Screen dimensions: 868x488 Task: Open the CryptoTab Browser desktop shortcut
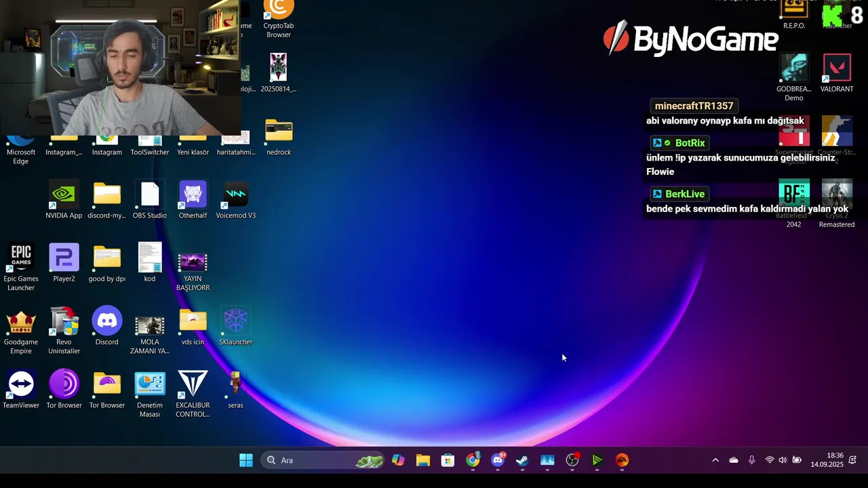(x=278, y=19)
